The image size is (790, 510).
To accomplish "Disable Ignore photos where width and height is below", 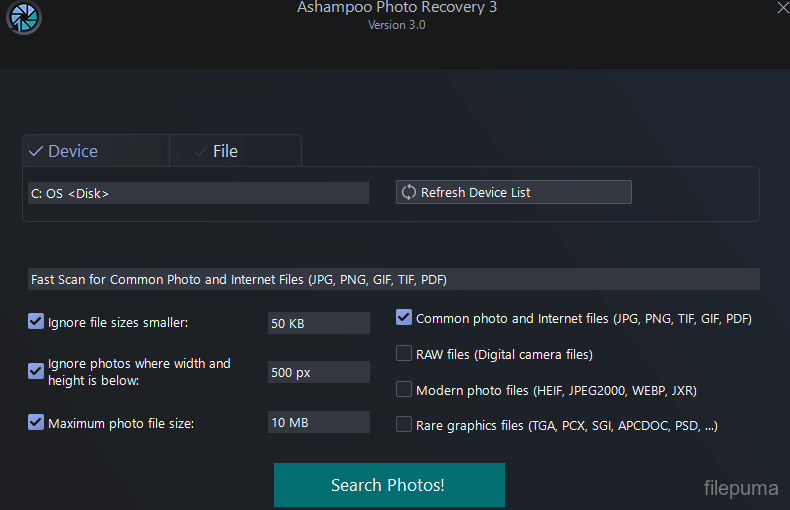I will point(36,371).
